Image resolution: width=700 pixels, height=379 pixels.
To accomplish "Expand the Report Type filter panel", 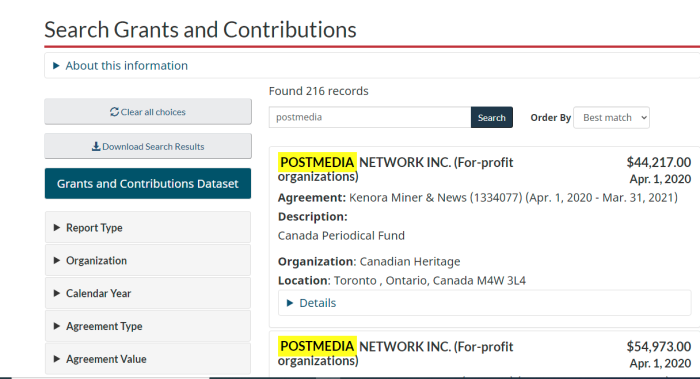I will point(148,228).
